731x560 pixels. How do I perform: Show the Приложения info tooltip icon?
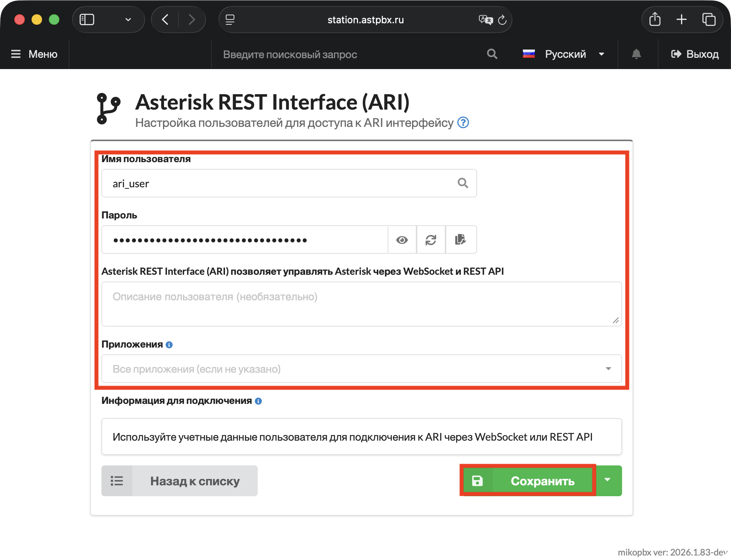click(169, 345)
